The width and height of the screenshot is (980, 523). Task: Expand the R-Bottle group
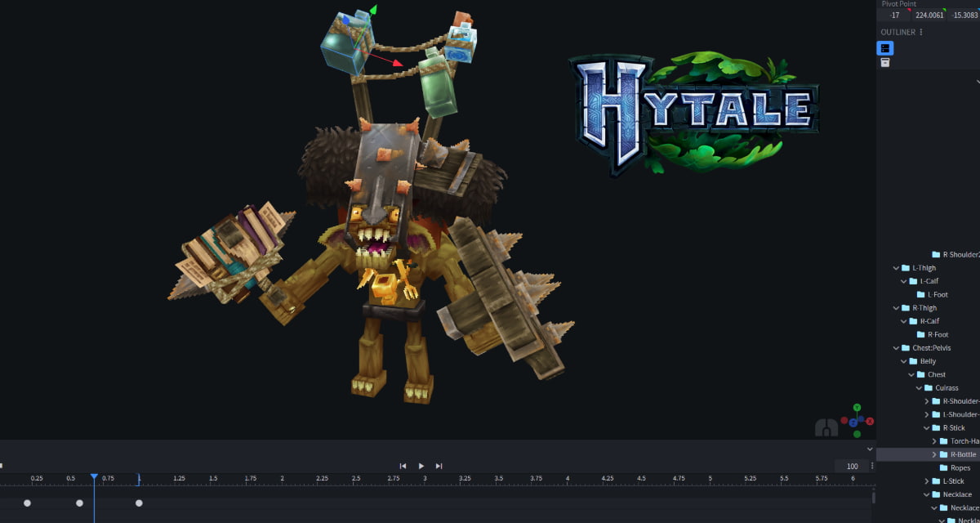(933, 454)
